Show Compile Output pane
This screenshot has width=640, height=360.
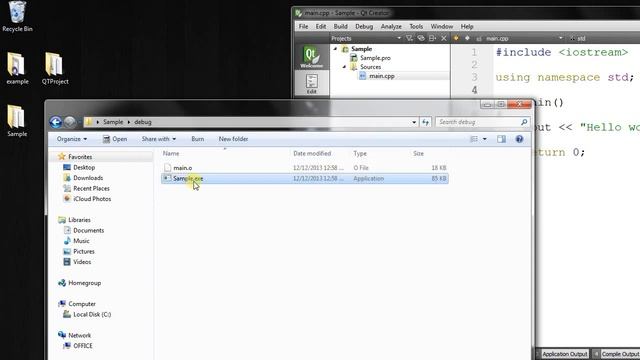[x=620, y=354]
